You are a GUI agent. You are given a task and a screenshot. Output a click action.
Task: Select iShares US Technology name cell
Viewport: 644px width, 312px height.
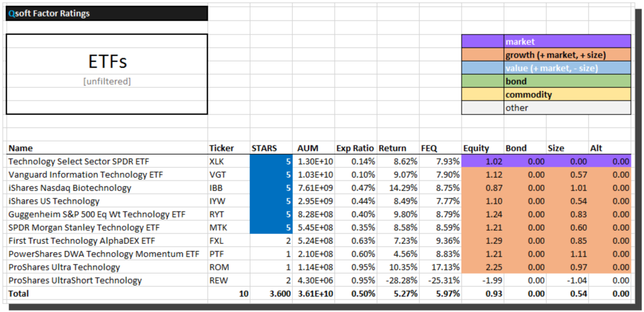pyautogui.click(x=107, y=201)
